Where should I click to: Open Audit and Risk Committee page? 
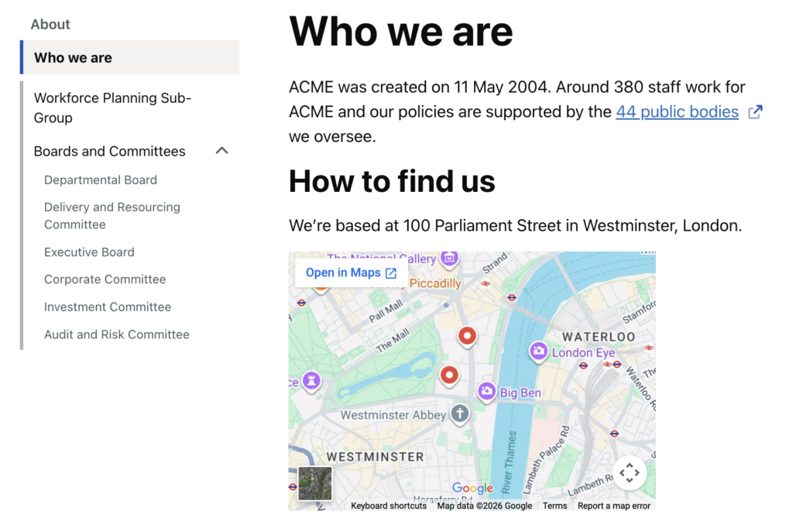pos(117,335)
